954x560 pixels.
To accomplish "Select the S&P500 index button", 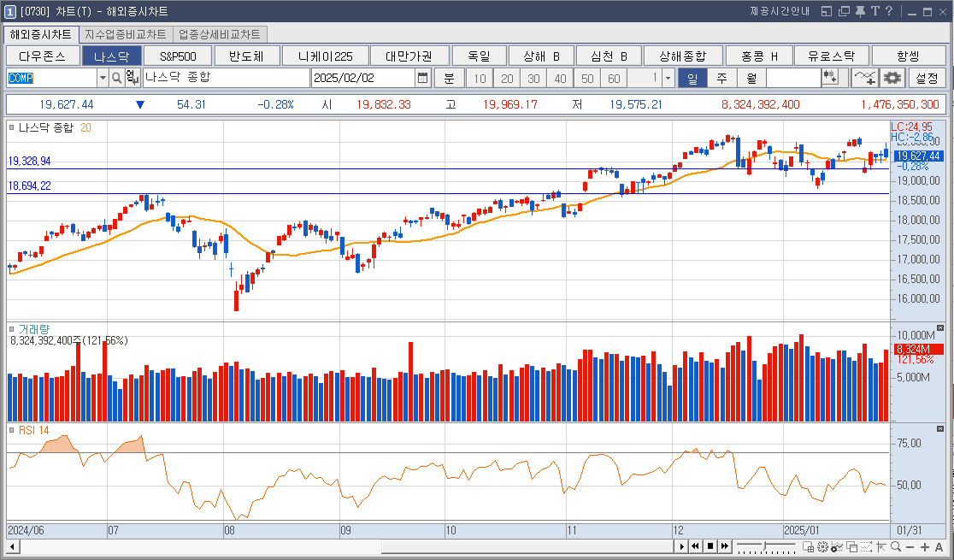I will pyautogui.click(x=178, y=56).
